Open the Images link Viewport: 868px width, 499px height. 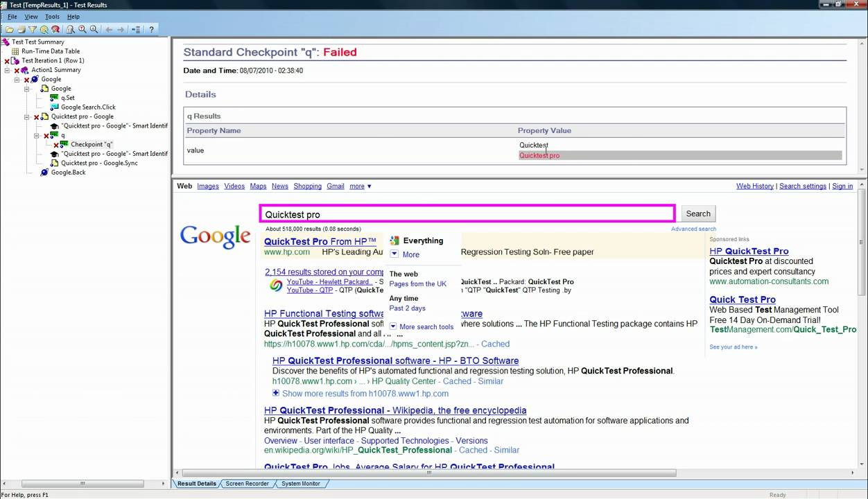tap(208, 186)
